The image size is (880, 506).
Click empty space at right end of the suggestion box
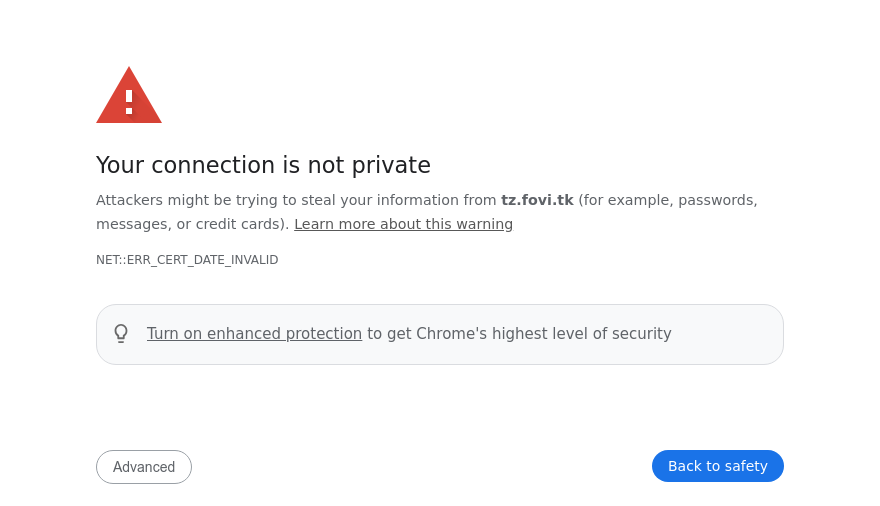coord(740,334)
